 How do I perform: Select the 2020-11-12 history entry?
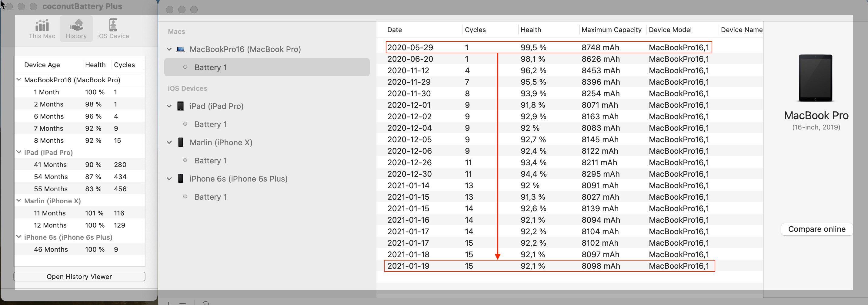tap(569, 70)
